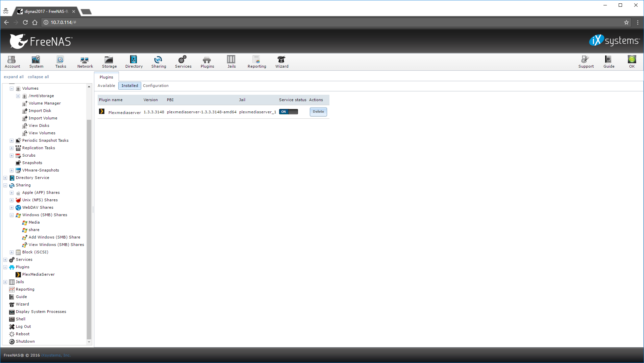This screenshot has height=363, width=644.
Task: Click Log Out in sidebar
Action: pos(23,326)
